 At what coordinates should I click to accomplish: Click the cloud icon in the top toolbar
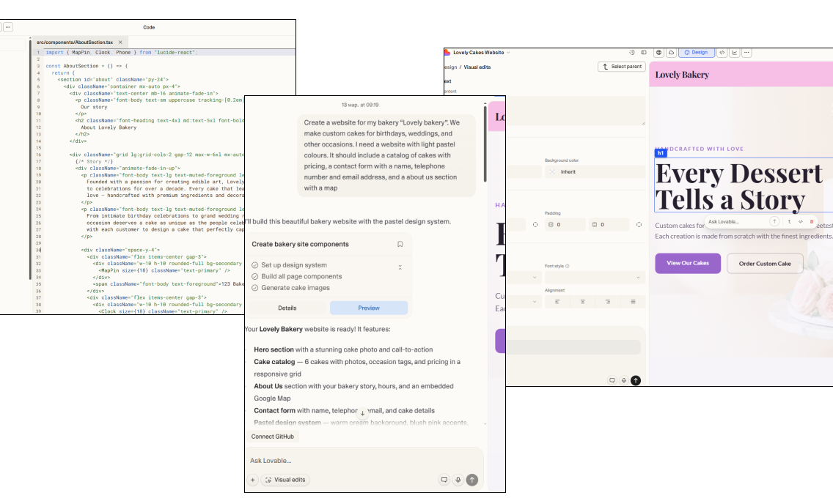pos(670,53)
